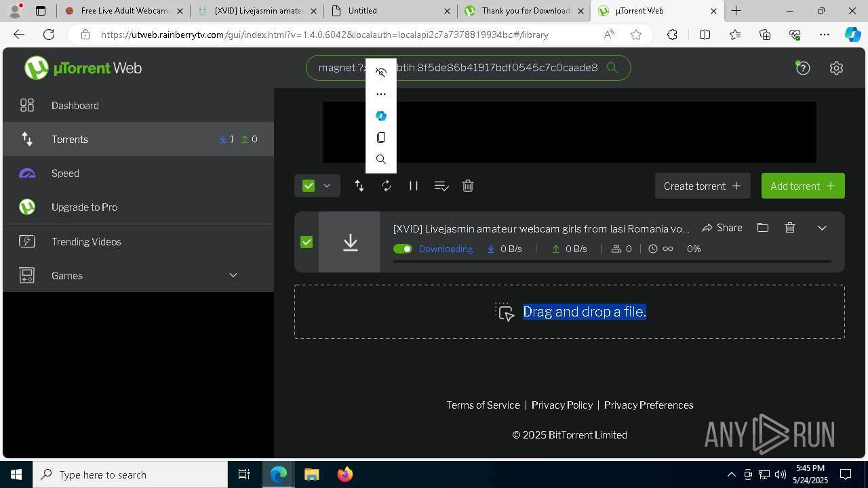Click the three dots more options in popup

pyautogui.click(x=381, y=94)
